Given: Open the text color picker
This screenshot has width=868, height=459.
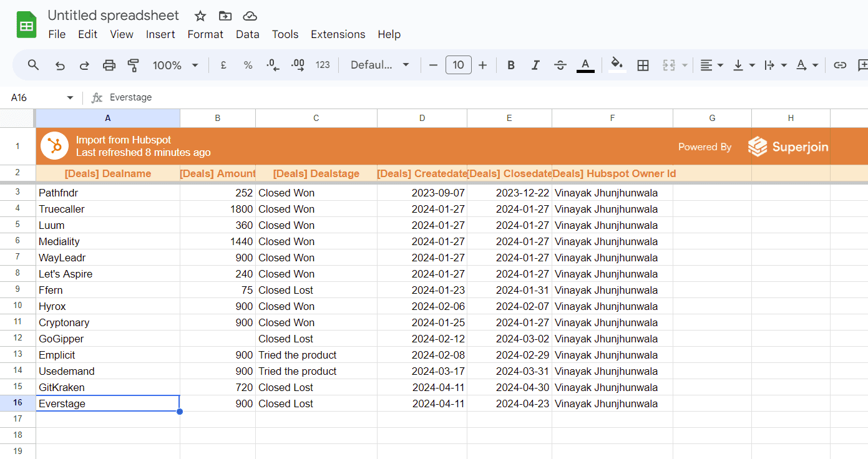Looking at the screenshot, I should (x=585, y=65).
